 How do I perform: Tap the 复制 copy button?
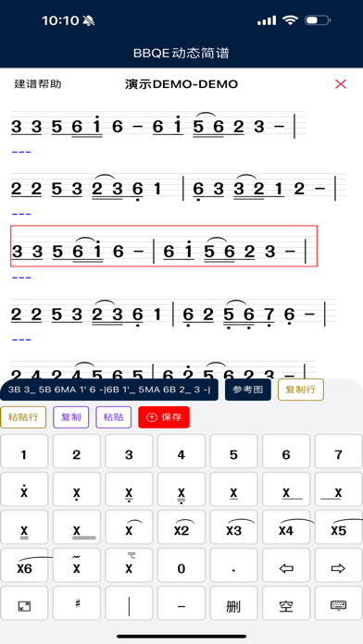70,417
